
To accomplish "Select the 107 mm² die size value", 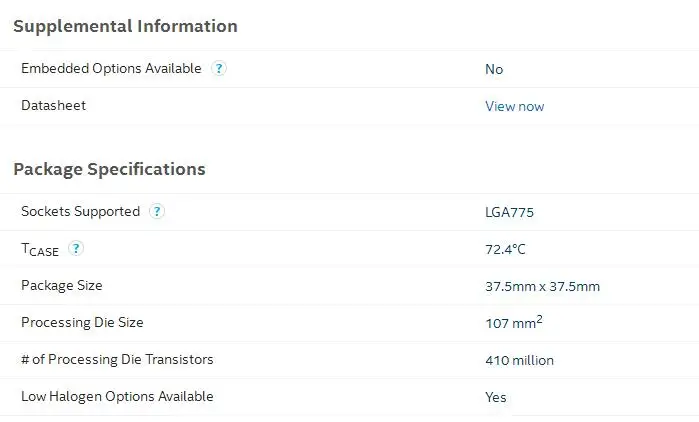I will (x=514, y=323).
